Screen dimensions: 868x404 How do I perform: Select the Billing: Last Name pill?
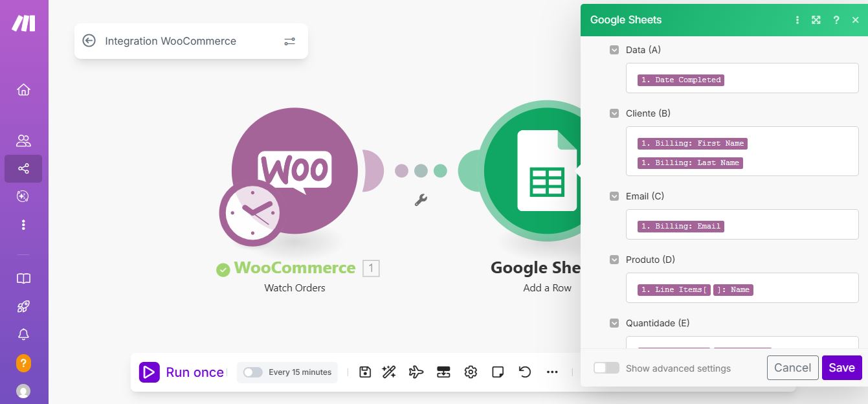(x=690, y=163)
